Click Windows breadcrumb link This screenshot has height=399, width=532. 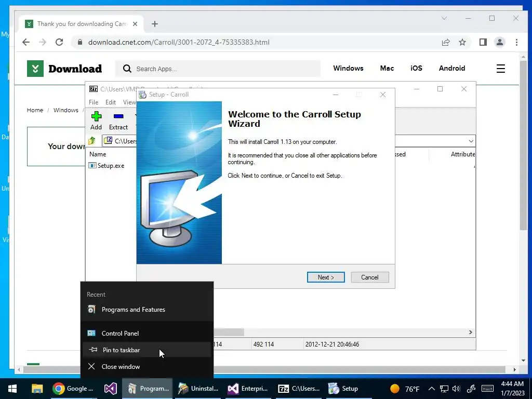click(x=66, y=110)
